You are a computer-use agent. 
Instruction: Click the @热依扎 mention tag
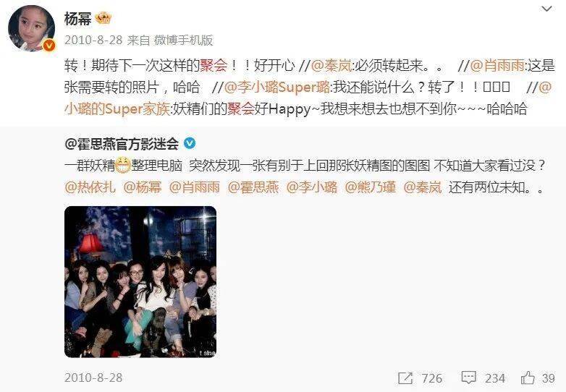(x=90, y=187)
